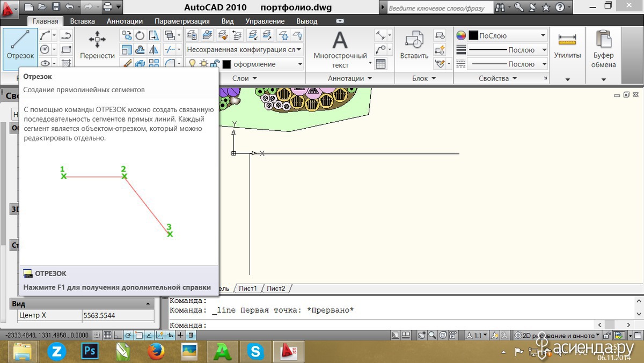Open the Управление ribbon tab
Screen dimensions: 644x363
[x=265, y=21]
